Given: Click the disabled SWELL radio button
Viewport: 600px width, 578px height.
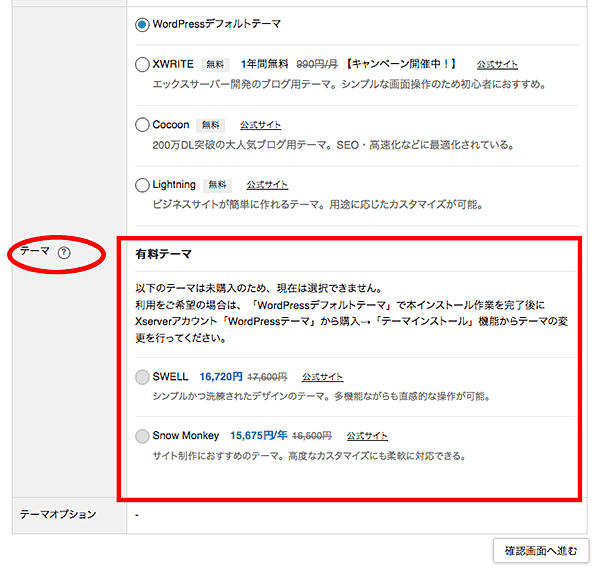Looking at the screenshot, I should point(142,377).
